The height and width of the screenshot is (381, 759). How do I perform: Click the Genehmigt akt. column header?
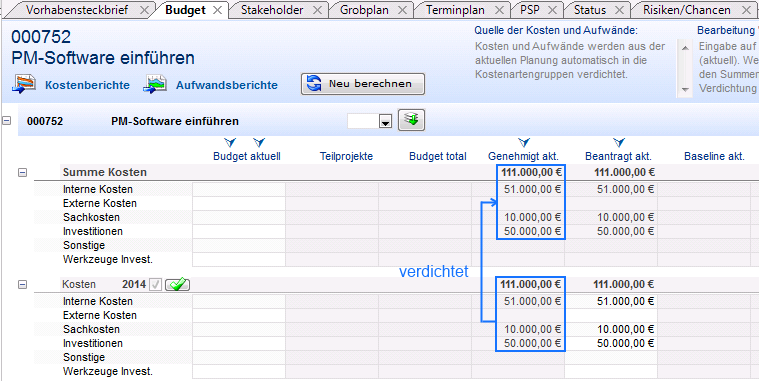coord(523,156)
